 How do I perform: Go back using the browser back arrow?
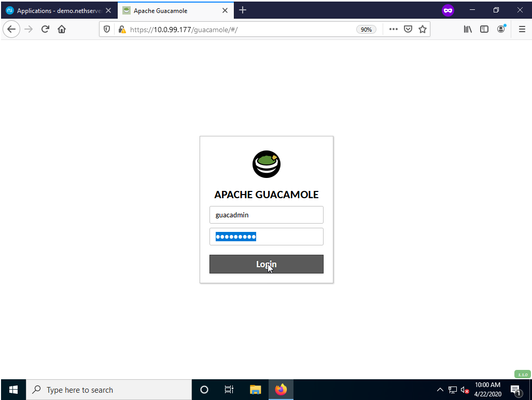pyautogui.click(x=11, y=29)
